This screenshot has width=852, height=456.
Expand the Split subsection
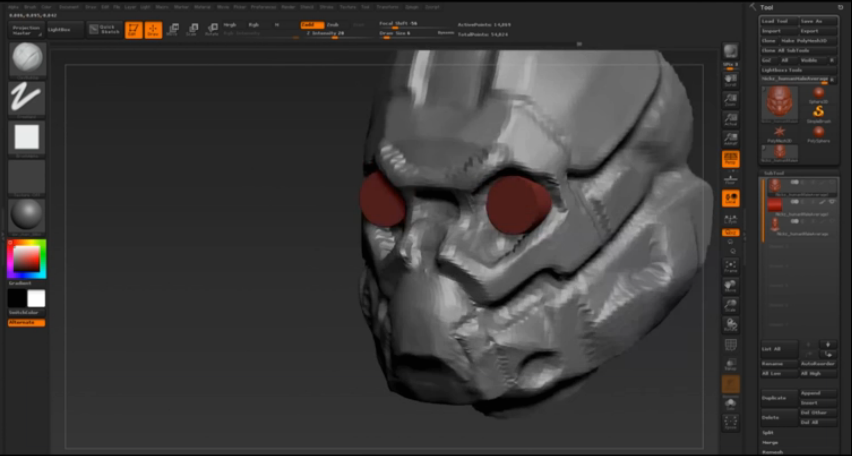(768, 433)
